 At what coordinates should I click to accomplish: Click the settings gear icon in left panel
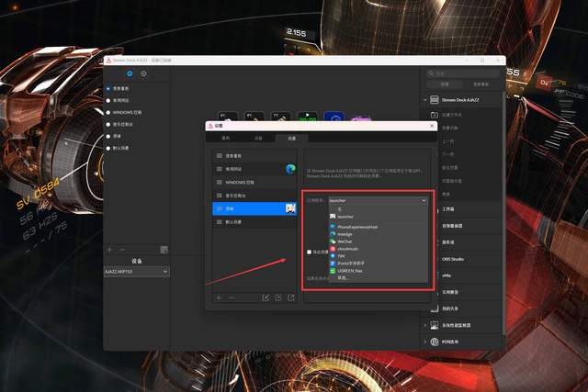[x=143, y=73]
